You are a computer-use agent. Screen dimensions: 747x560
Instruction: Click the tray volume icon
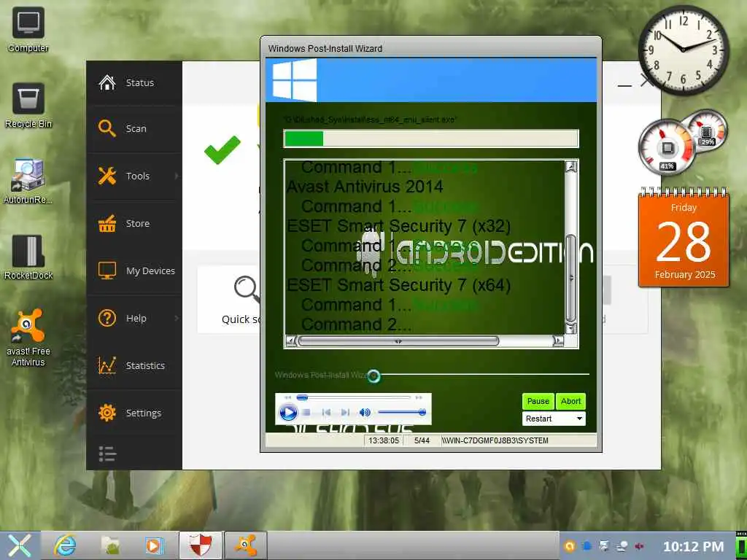[x=639, y=546]
